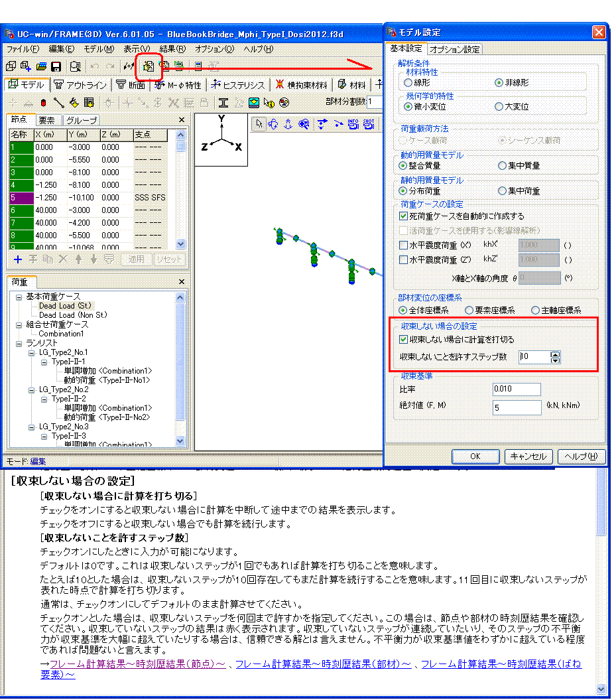
Task: Open the ファイル(F) menu
Action: (x=23, y=48)
